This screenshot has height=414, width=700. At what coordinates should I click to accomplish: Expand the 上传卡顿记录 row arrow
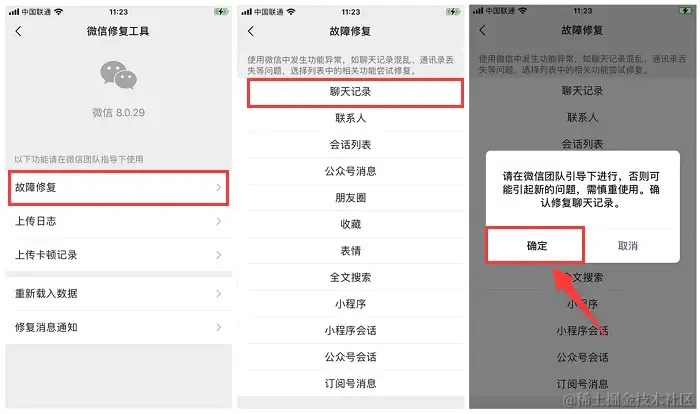point(218,255)
